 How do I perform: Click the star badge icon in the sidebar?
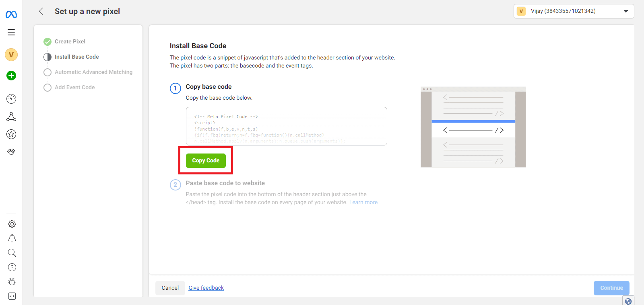11,134
